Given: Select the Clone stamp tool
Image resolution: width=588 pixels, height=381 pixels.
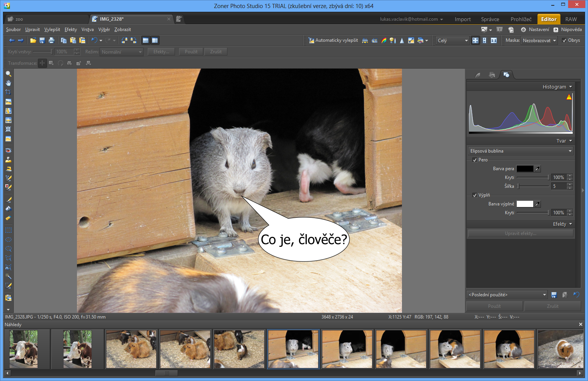Looking at the screenshot, I should point(8,160).
